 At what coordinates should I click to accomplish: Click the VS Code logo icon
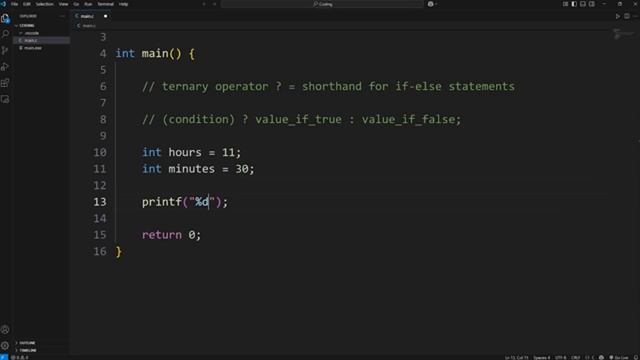4,4
